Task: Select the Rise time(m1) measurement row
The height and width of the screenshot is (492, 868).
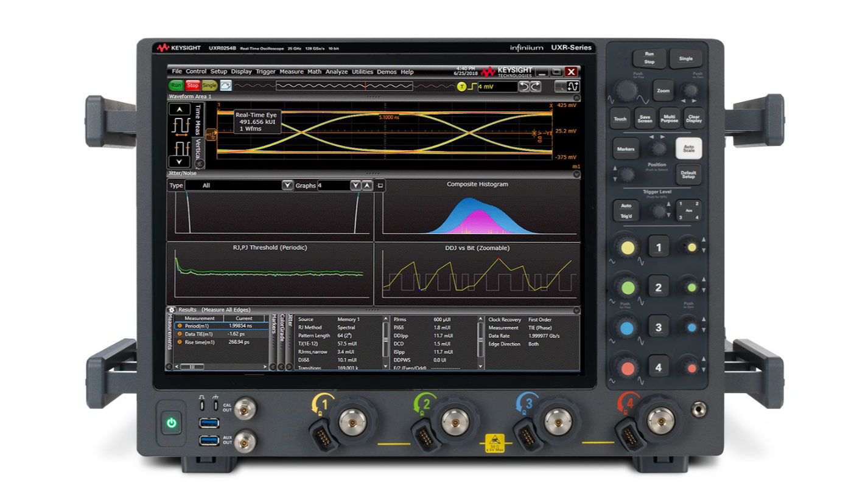Action: [x=222, y=342]
